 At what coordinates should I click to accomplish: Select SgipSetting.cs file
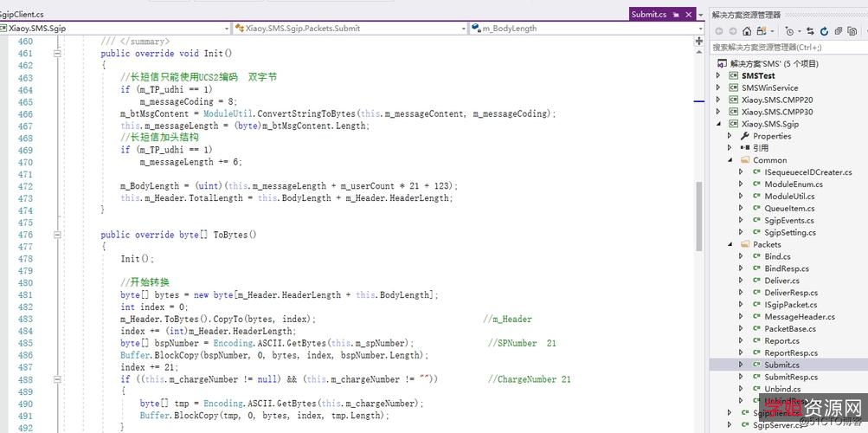coord(790,233)
